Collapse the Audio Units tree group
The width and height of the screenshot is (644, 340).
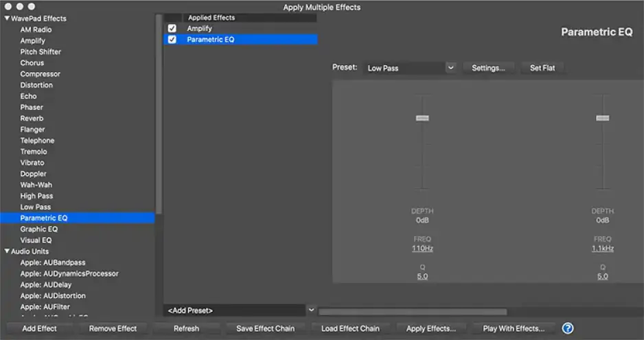(7, 251)
